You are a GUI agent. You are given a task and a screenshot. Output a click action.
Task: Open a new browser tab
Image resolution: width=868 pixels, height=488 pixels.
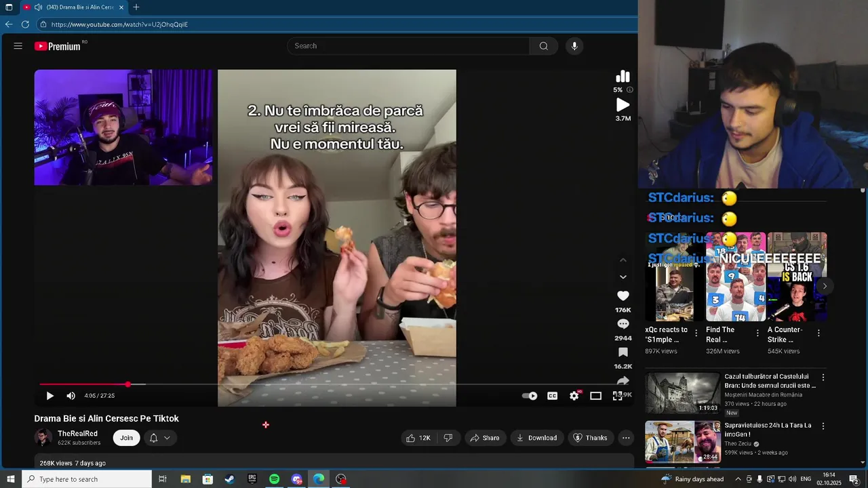coord(136,7)
